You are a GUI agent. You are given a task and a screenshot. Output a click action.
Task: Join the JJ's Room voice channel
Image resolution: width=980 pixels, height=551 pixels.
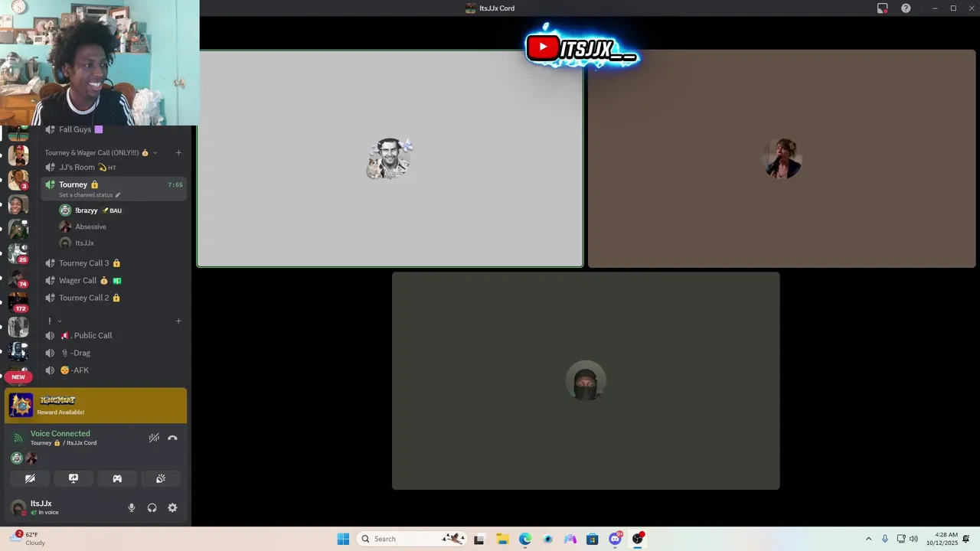coord(113,167)
